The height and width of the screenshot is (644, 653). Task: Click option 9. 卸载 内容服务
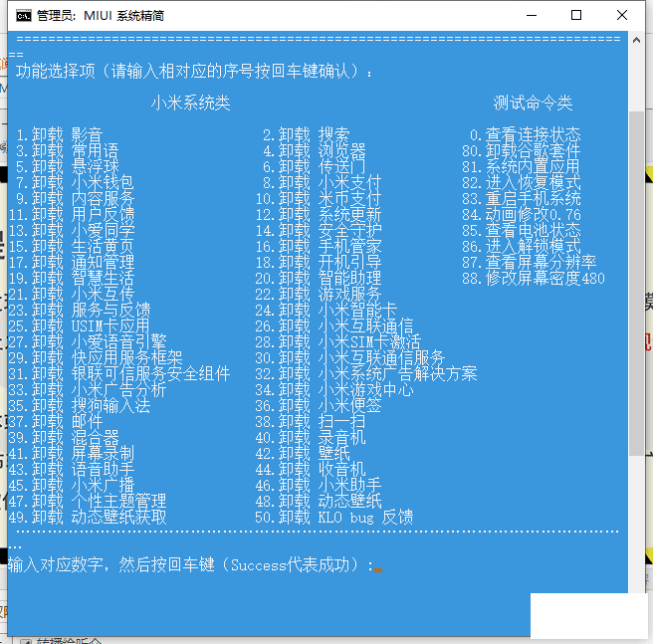coord(76,199)
